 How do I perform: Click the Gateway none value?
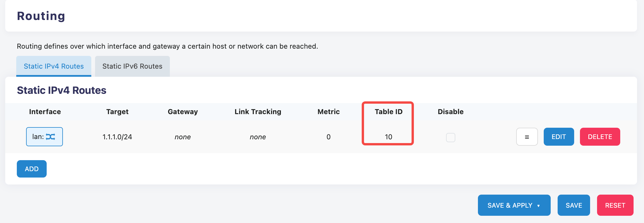(x=183, y=137)
